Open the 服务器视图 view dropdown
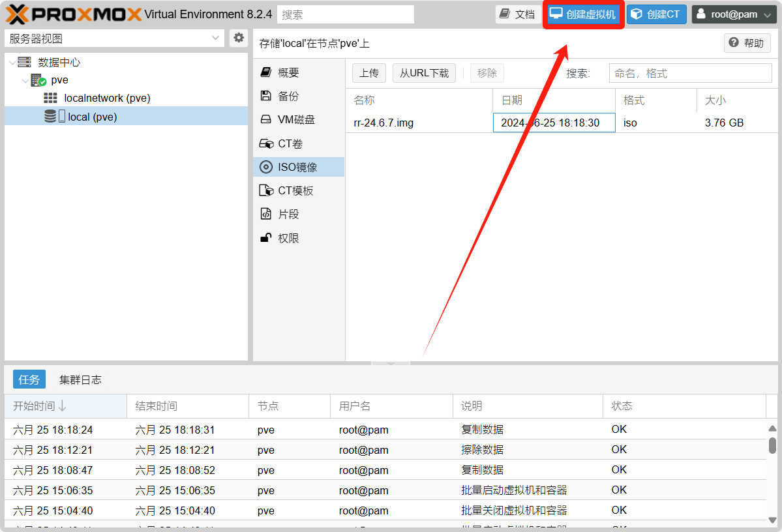 pyautogui.click(x=114, y=38)
